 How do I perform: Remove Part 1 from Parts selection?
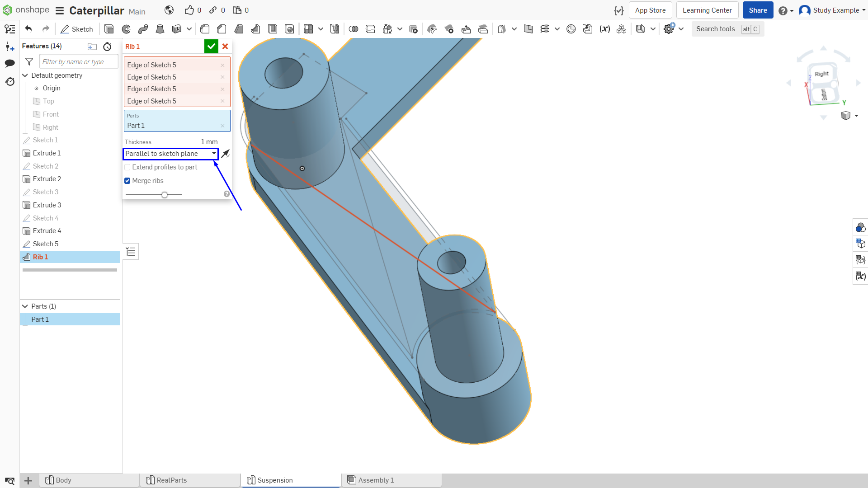pyautogui.click(x=222, y=126)
